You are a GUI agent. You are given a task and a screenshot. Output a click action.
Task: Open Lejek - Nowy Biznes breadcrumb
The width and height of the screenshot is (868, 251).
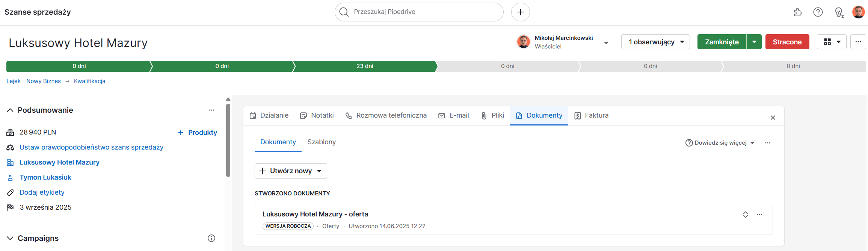click(33, 81)
